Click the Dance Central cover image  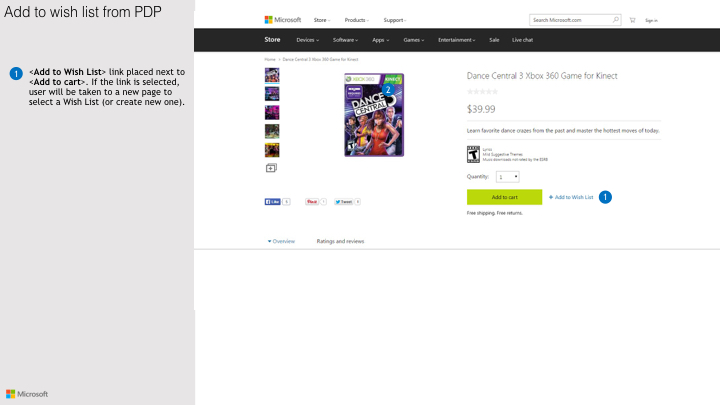pos(374,115)
